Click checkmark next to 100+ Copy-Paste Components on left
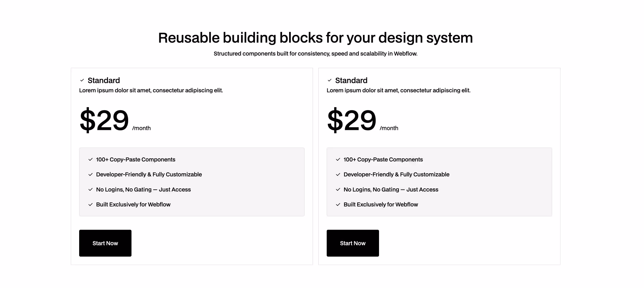Viewport: 644px width, 288px height. tap(90, 159)
